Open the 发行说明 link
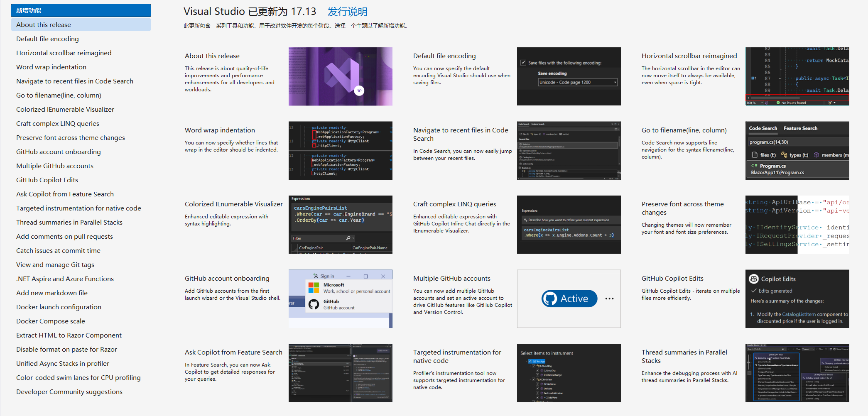The image size is (868, 416). pyautogui.click(x=347, y=11)
